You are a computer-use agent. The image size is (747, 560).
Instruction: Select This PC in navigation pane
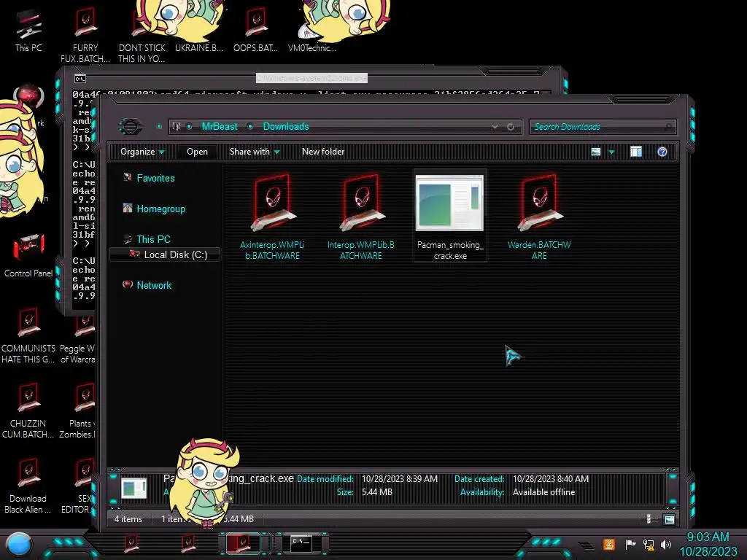(153, 239)
